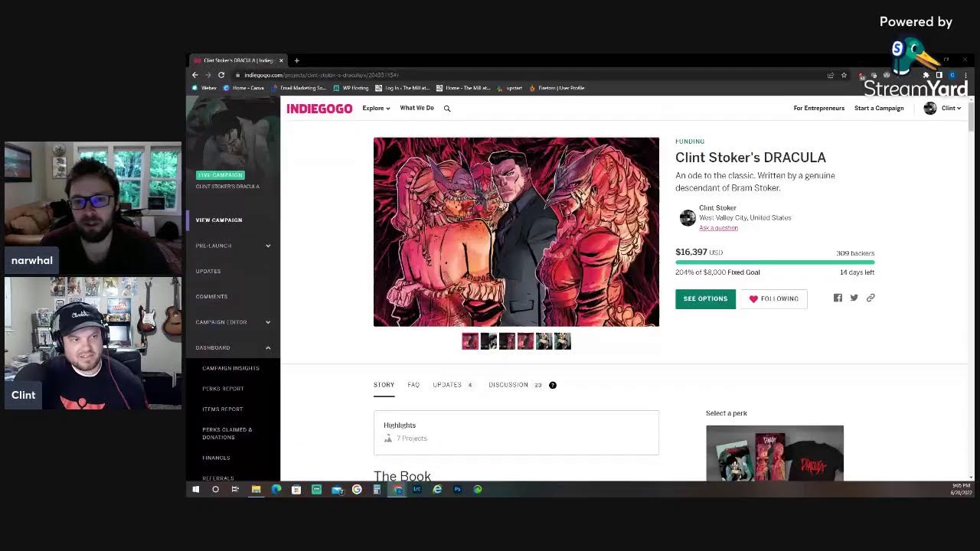Select the first campaign gallery thumbnail
This screenshot has width=980, height=551.
470,341
